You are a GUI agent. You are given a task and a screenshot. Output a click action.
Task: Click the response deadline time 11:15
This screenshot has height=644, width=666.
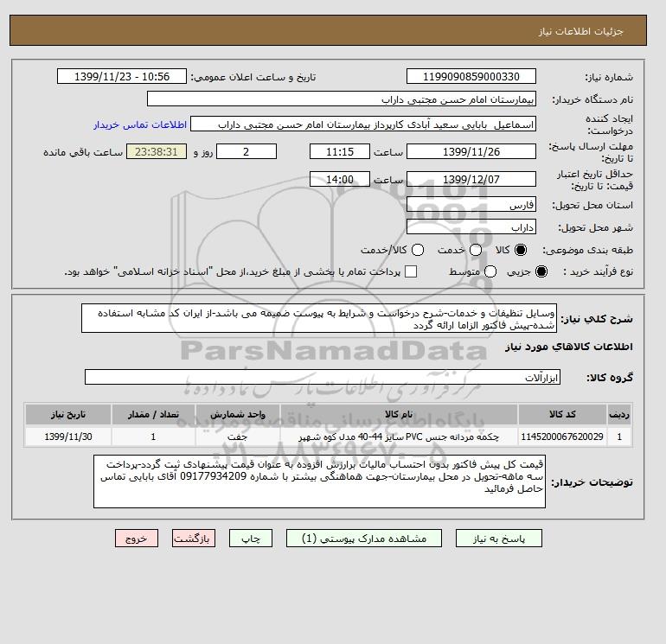tap(340, 151)
